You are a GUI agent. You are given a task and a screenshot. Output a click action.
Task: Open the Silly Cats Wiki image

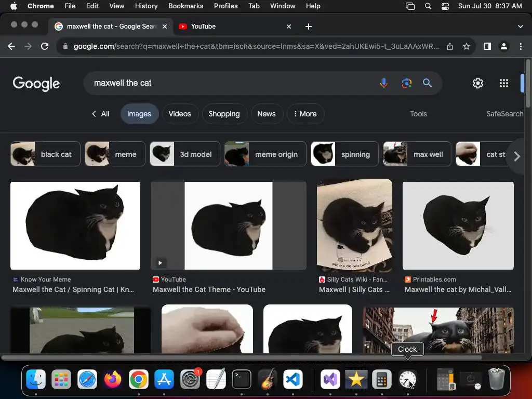pyautogui.click(x=354, y=225)
